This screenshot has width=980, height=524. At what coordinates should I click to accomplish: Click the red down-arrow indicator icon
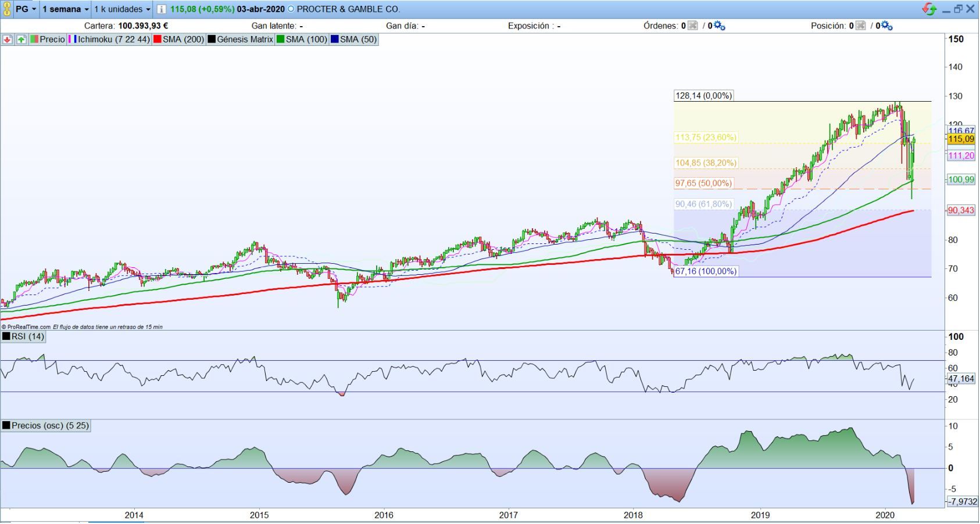pos(8,40)
